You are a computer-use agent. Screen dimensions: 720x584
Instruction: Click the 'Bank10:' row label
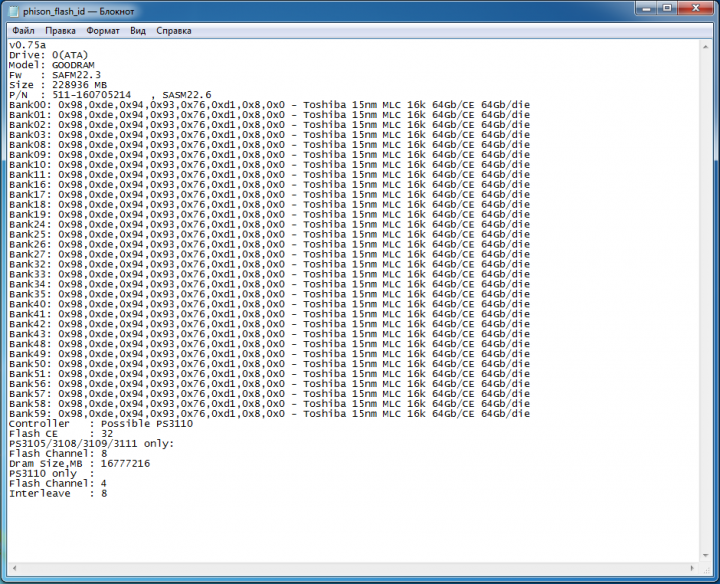(30, 164)
